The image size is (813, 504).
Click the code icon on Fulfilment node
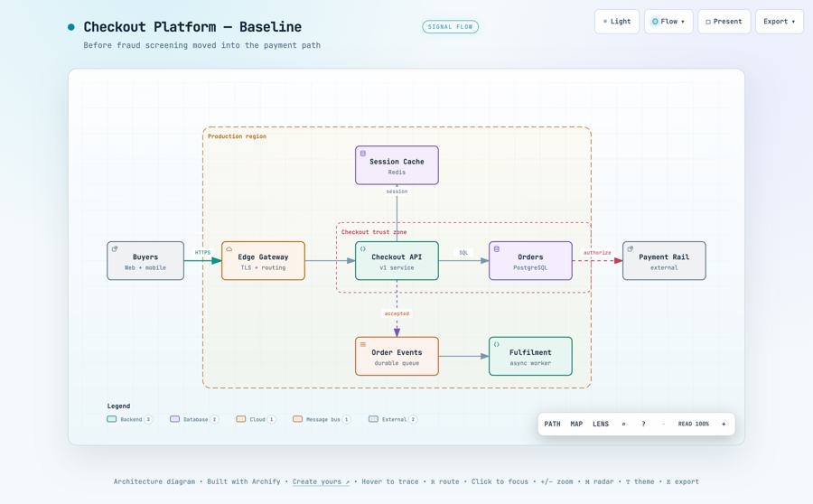(x=496, y=344)
